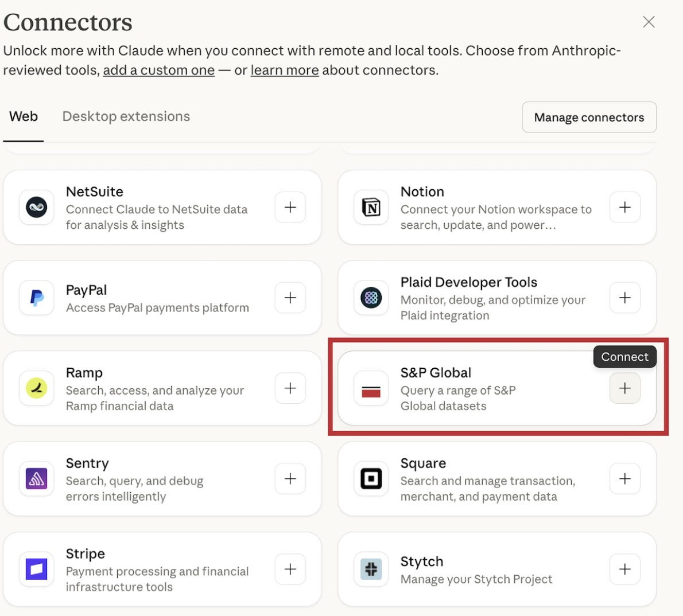Image resolution: width=683 pixels, height=616 pixels.
Task: Add the Notion connector via plus icon
Action: pyautogui.click(x=624, y=207)
